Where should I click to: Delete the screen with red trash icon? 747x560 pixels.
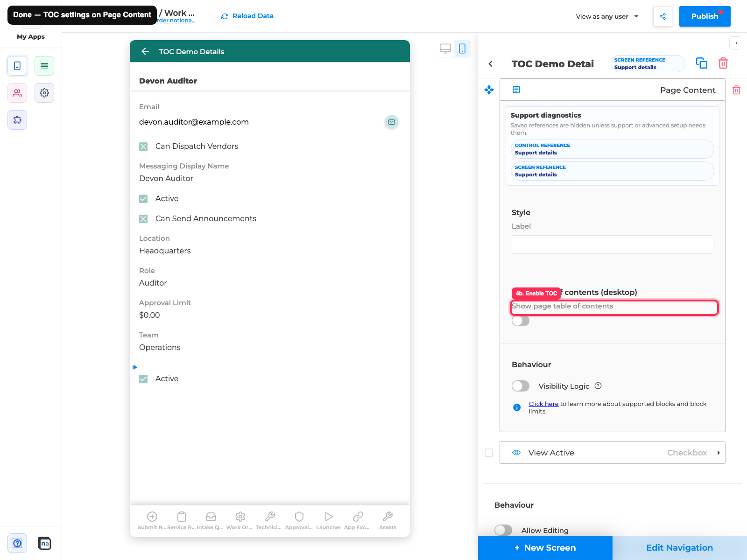723,63
